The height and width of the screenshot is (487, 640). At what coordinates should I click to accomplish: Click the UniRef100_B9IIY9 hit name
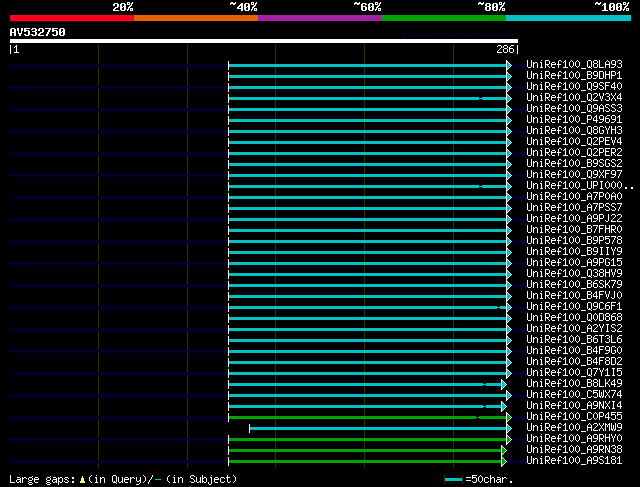pyautogui.click(x=574, y=252)
